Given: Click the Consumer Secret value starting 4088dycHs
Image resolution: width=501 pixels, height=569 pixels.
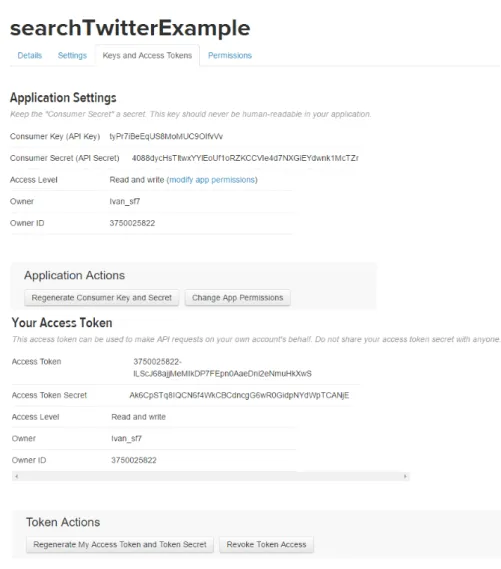Looking at the screenshot, I should click(x=245, y=158).
